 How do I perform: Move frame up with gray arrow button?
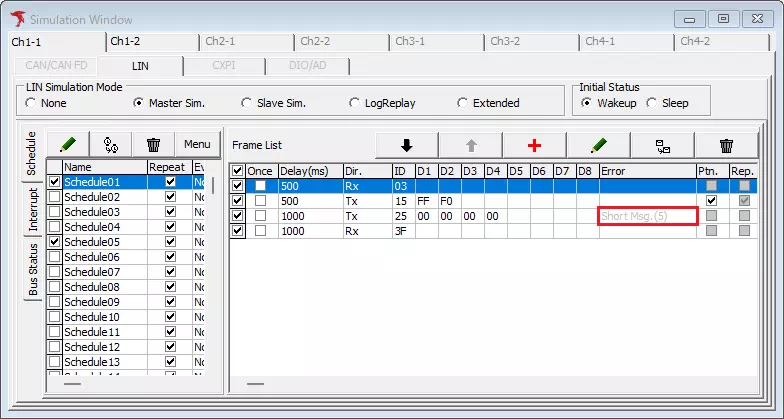click(471, 146)
